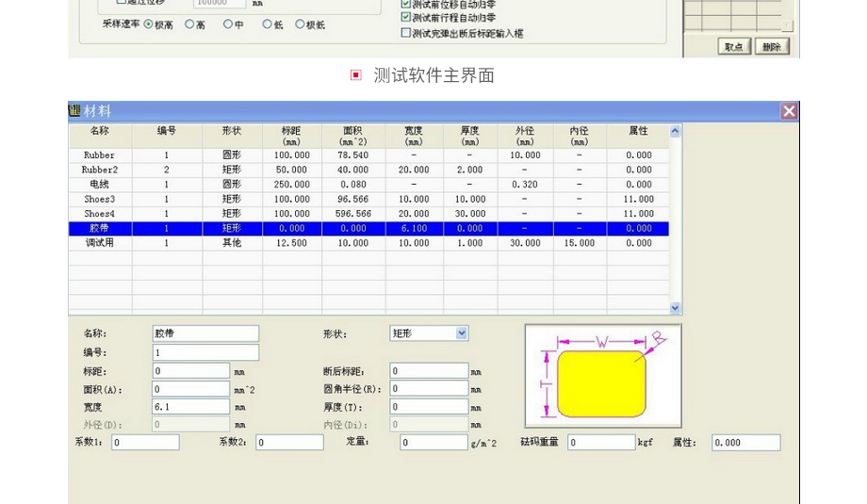Select the 电线 material row
Image resolution: width=867 pixels, height=504 pixels.
pos(100,185)
